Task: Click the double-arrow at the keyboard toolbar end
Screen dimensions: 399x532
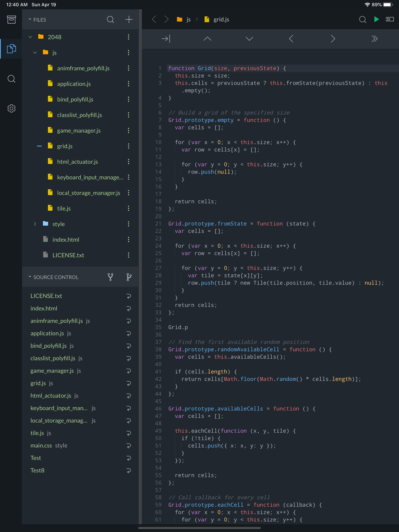Action: pyautogui.click(x=374, y=39)
